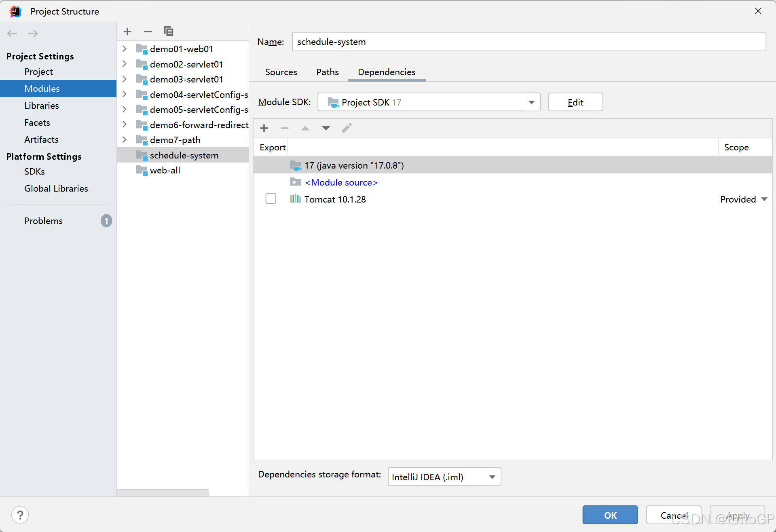Image resolution: width=776 pixels, height=532 pixels.
Task: Click the Copy module icon
Action: (168, 31)
